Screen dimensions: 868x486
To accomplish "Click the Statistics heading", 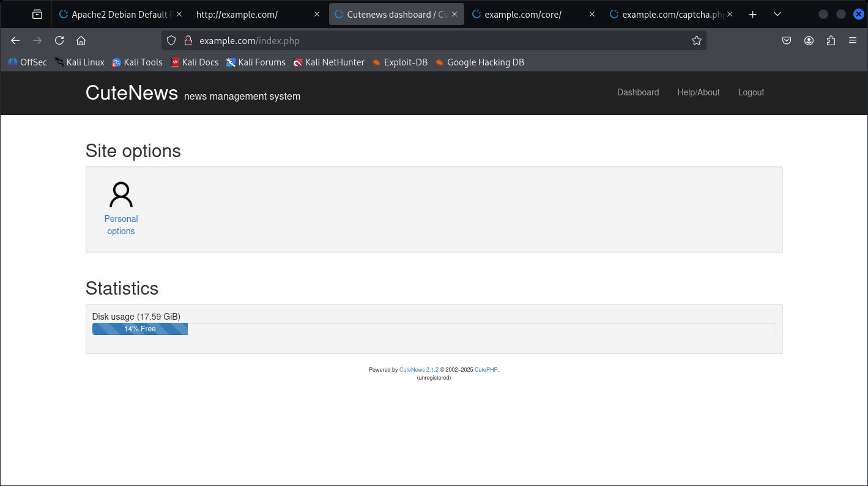I will pos(122,289).
